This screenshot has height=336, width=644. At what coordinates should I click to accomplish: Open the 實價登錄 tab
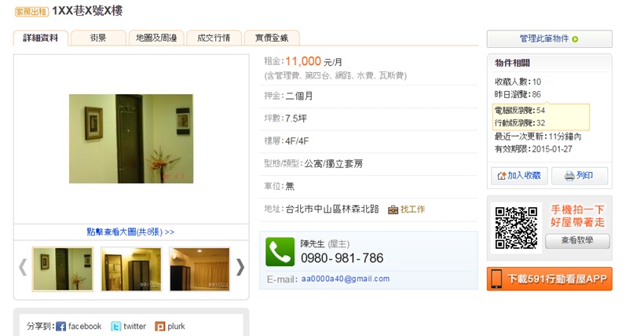pos(272,38)
